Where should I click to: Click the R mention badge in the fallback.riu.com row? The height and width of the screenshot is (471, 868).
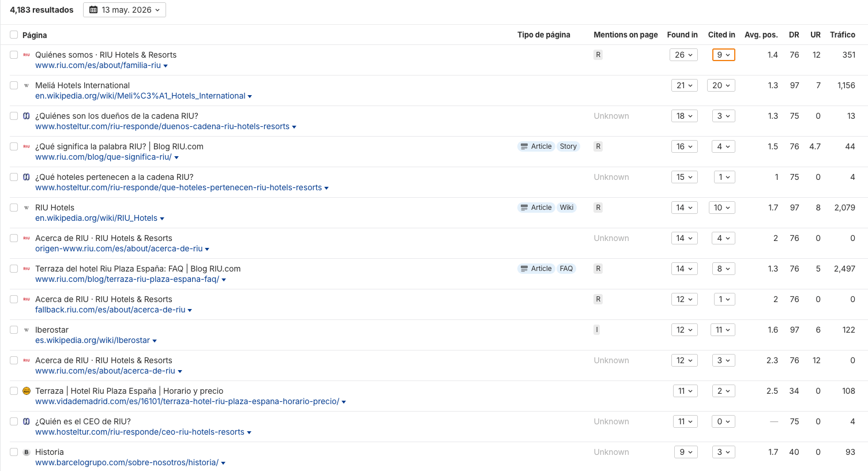tap(598, 299)
